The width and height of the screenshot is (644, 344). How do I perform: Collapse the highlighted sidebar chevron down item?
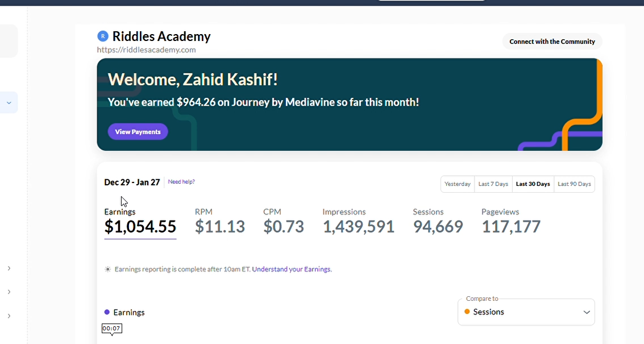pos(9,103)
